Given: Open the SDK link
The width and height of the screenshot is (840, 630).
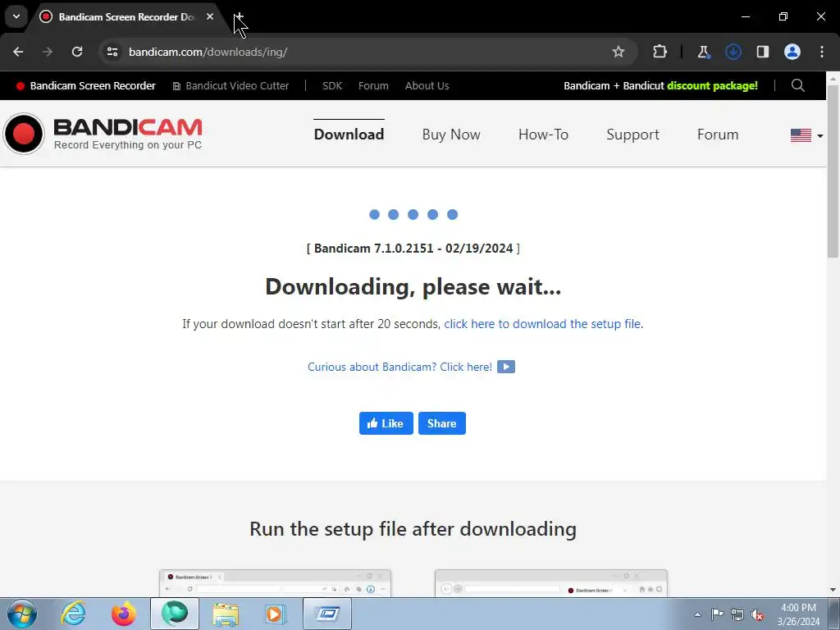Looking at the screenshot, I should [x=332, y=85].
